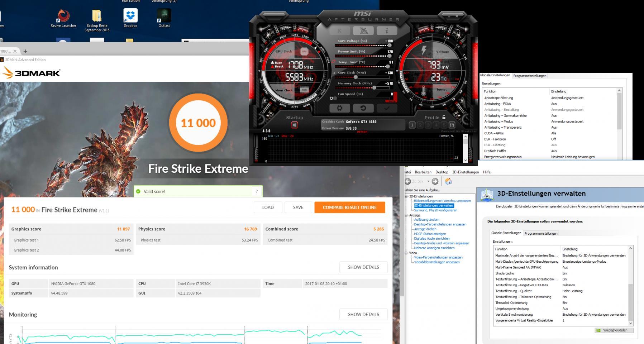Reset Afterburner settings with the circular arrow

coord(363,108)
